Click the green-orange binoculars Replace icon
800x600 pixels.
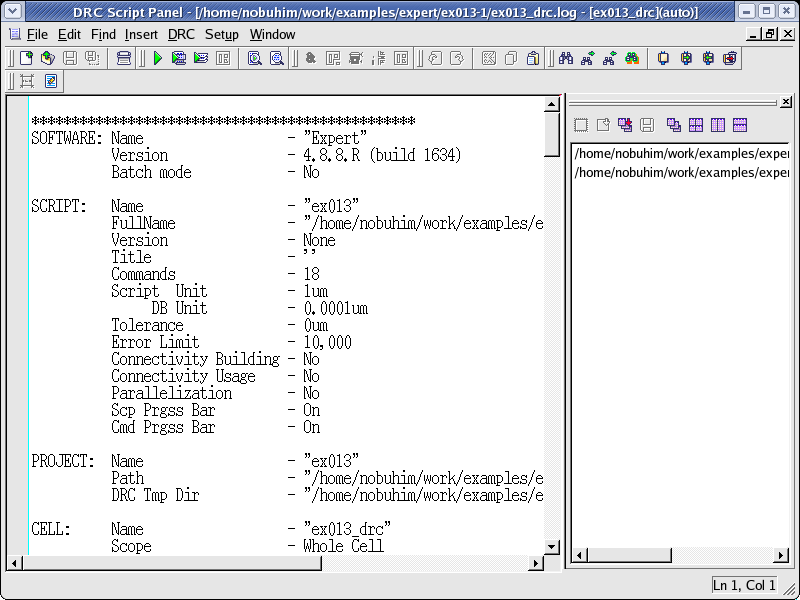click(x=632, y=58)
